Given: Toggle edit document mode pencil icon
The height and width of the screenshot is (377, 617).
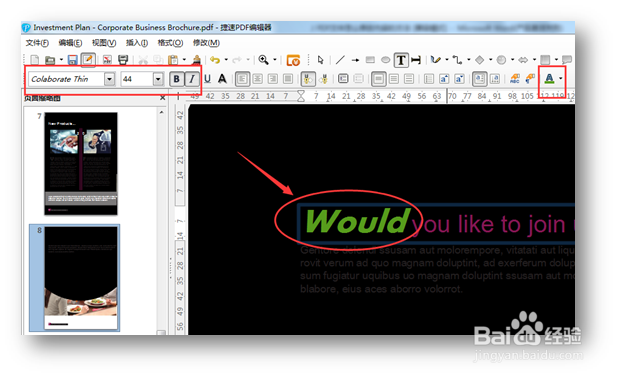Looking at the screenshot, I should (88, 60).
